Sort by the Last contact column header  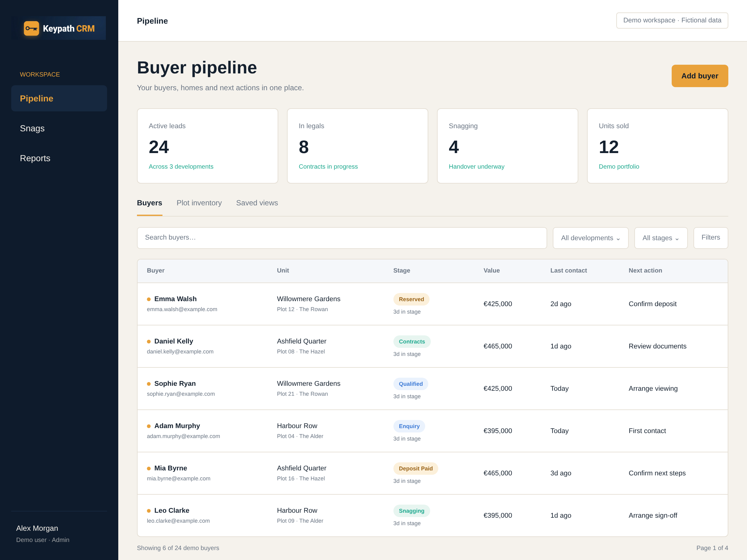[568, 270]
